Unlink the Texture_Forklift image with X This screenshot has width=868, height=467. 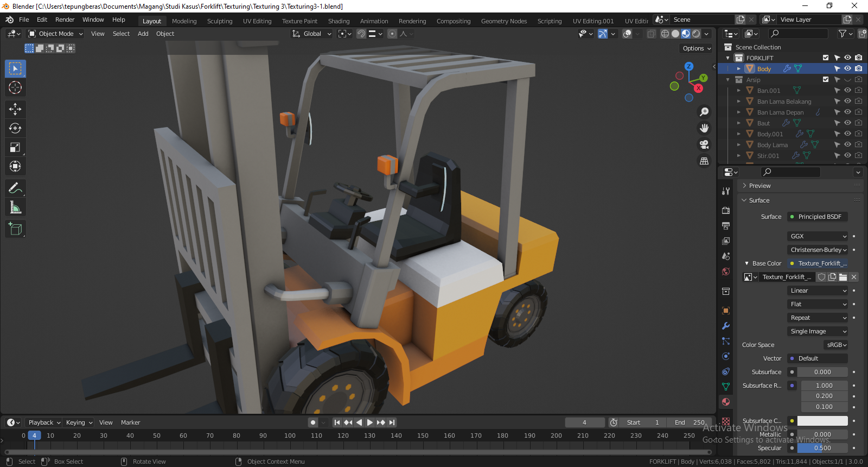coord(854,277)
